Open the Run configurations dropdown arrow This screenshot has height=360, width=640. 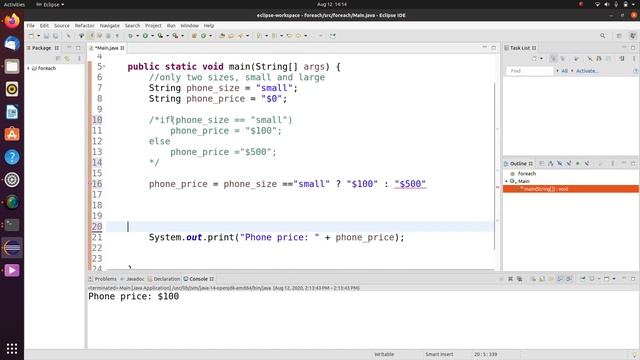click(152, 36)
